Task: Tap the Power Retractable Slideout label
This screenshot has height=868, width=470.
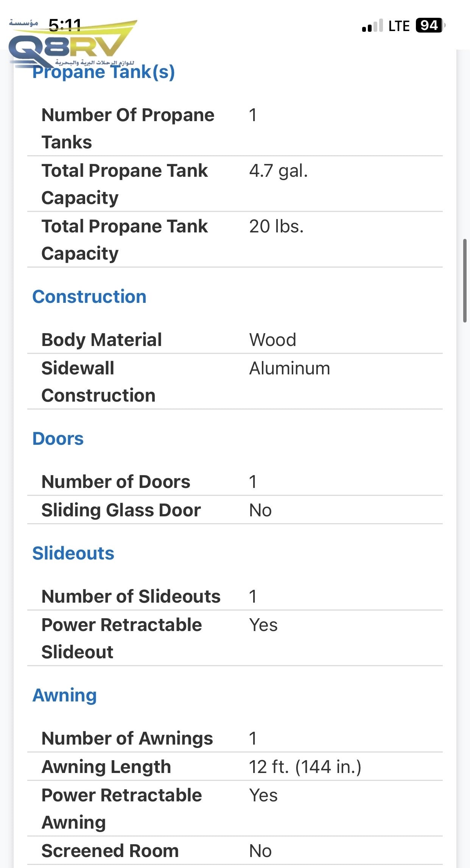Action: 121,638
